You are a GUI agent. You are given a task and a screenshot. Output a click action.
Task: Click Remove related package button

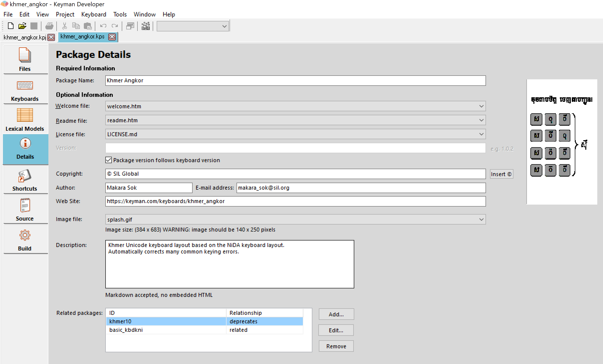point(336,346)
